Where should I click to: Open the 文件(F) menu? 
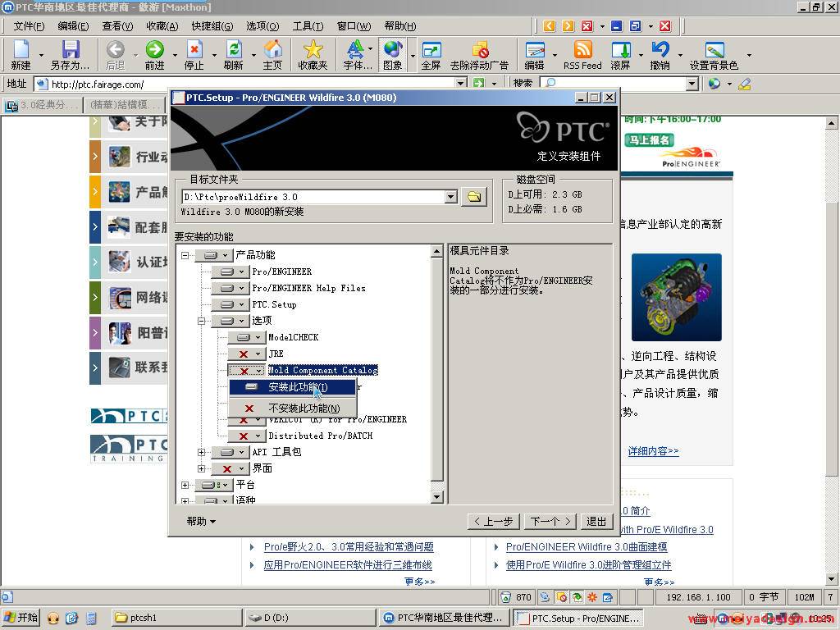pyautogui.click(x=29, y=25)
